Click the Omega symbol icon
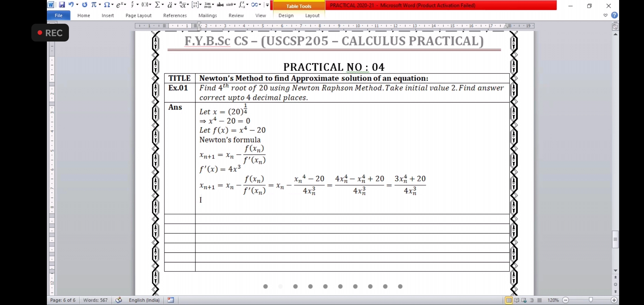This screenshot has height=305, width=644. (x=107, y=5)
